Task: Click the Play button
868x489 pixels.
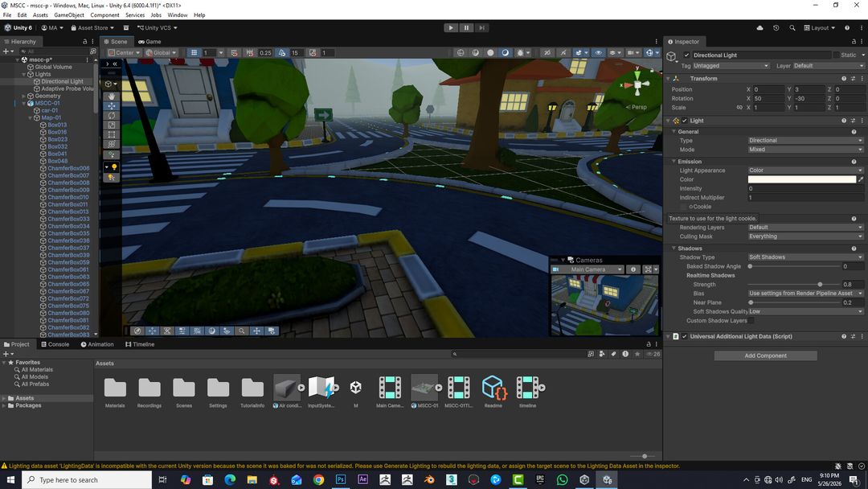Action: [x=451, y=27]
